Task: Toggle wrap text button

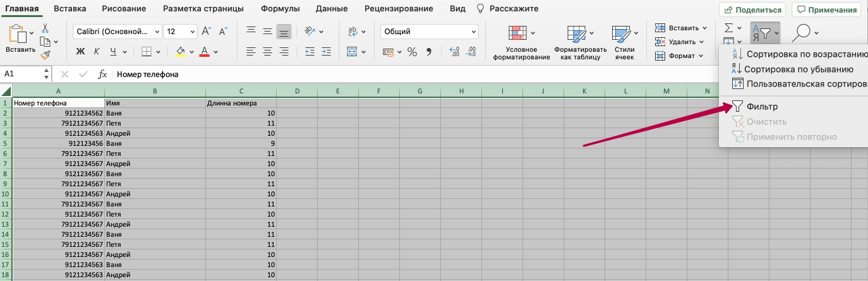Action: 353,31
